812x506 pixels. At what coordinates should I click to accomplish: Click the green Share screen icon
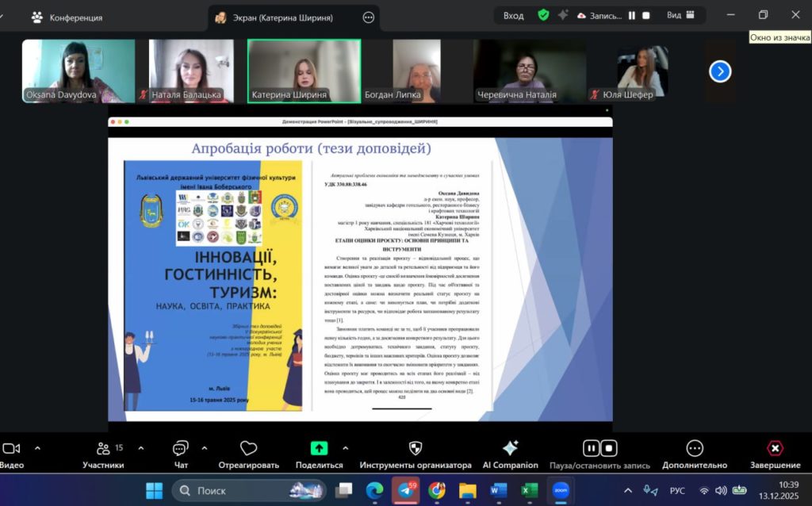[x=319, y=449]
